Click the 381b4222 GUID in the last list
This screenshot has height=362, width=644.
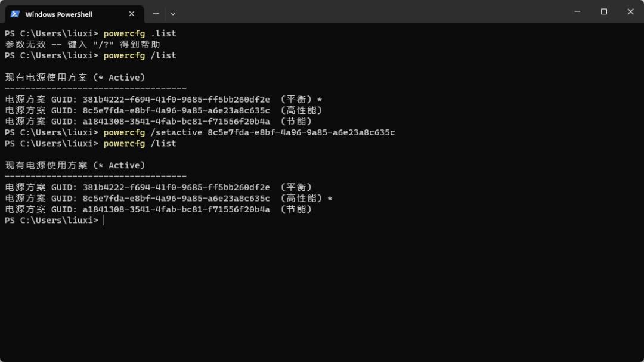coord(176,187)
